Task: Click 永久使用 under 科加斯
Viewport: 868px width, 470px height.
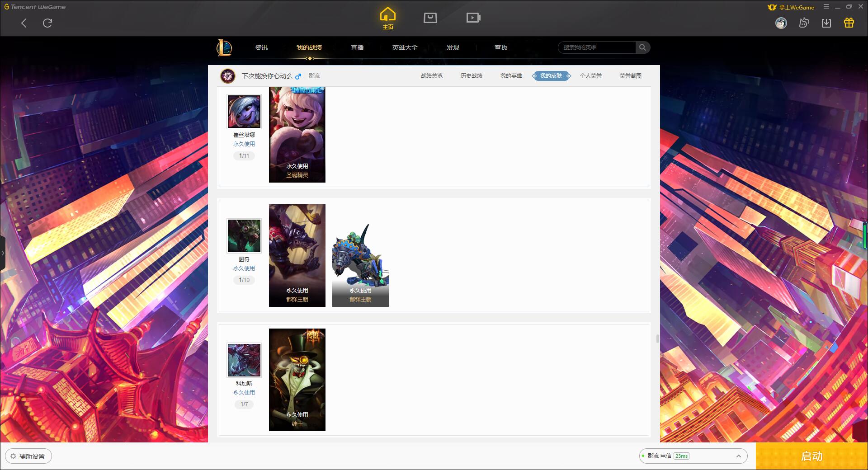Action: [x=244, y=393]
